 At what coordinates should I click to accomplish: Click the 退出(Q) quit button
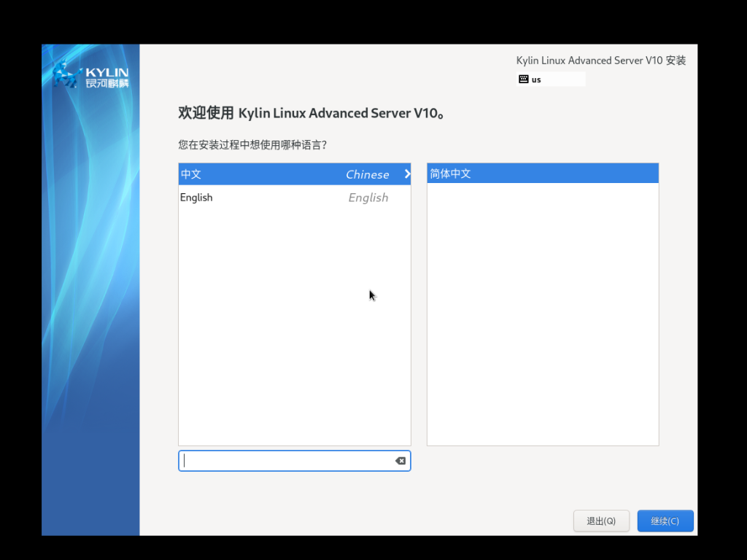pyautogui.click(x=601, y=521)
